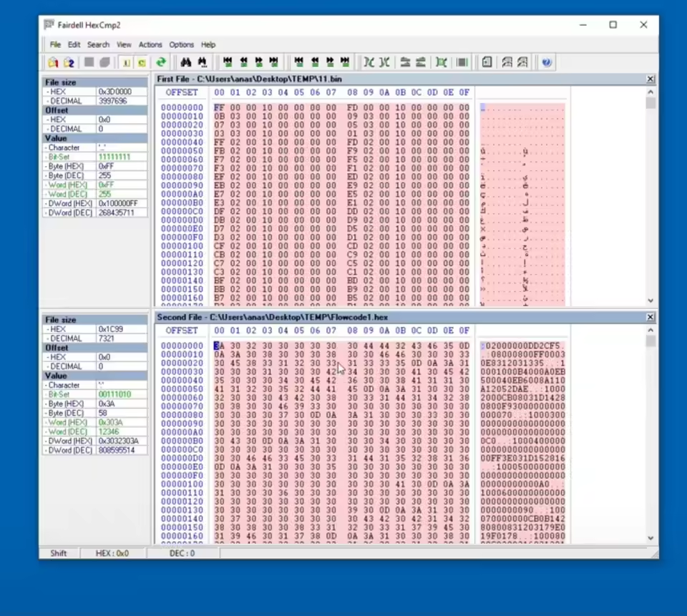Click the green refresh compare icon
Screen dimensions: 687x616
[x=161, y=63]
